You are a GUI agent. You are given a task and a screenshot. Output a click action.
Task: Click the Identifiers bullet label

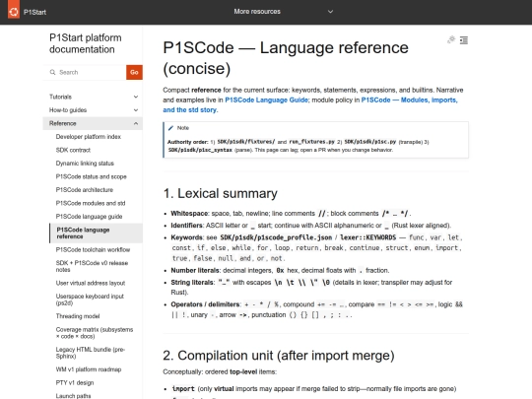(186, 226)
